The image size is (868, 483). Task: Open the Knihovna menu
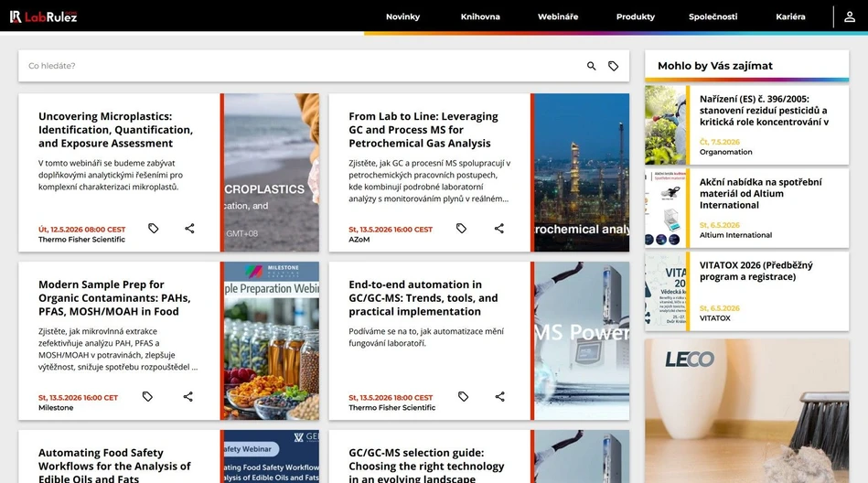pyautogui.click(x=480, y=16)
